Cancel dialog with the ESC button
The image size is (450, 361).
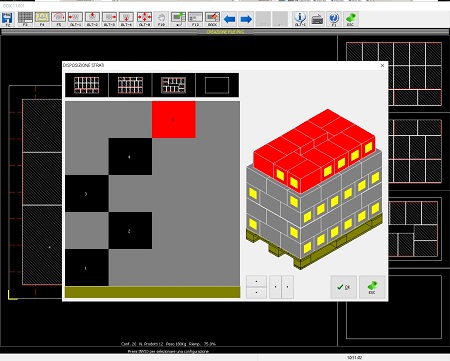[372, 287]
